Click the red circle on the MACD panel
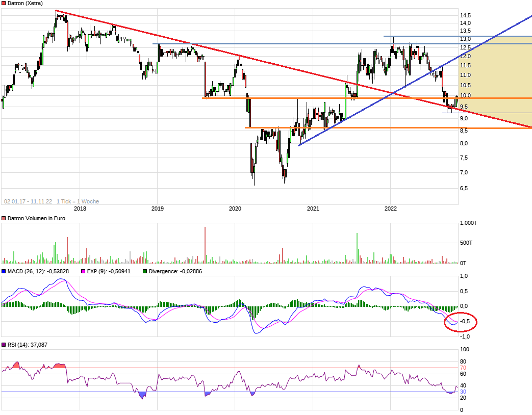The width and height of the screenshot is (532, 415). pyautogui.click(x=460, y=322)
